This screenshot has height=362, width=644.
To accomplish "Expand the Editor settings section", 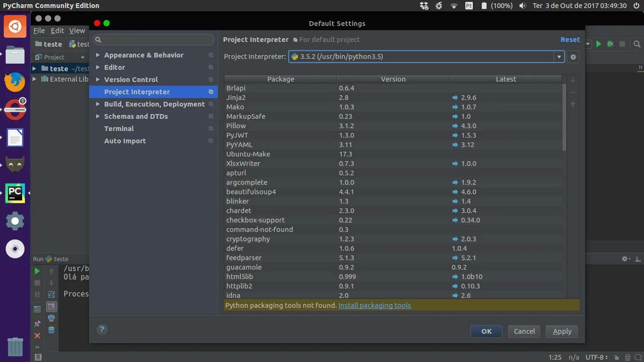I will tap(98, 67).
